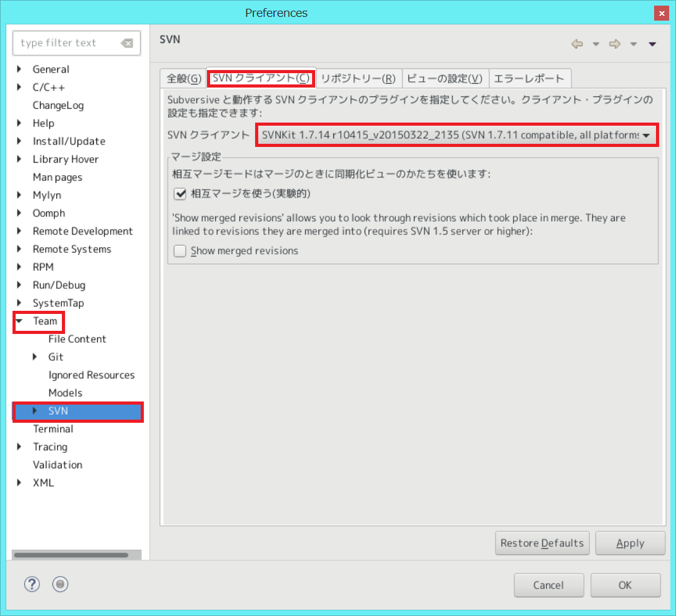
Task: Switch to the リポジトリー tab
Action: point(359,78)
